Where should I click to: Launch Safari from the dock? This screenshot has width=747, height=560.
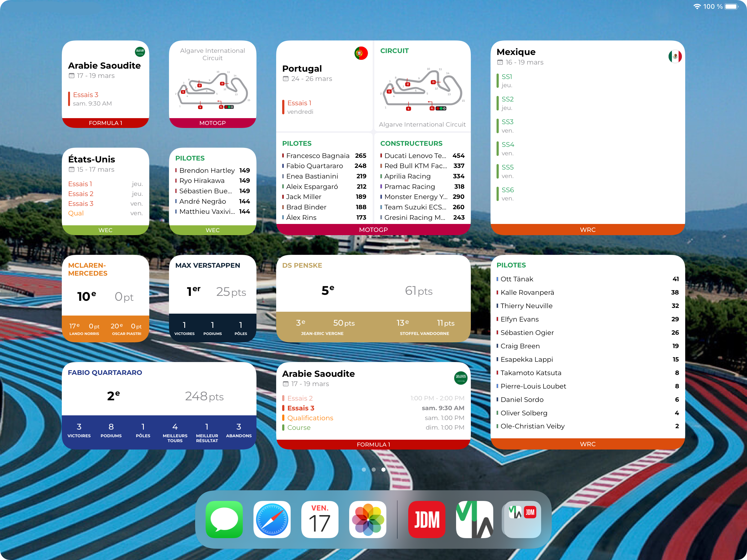pyautogui.click(x=272, y=520)
